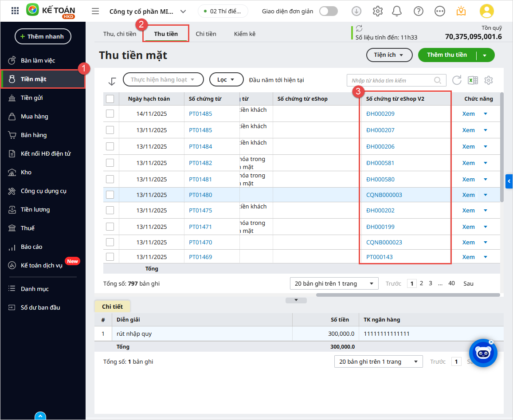Open the chatbot assistant icon
Viewport: 513px width, 420px height.
tap(483, 353)
